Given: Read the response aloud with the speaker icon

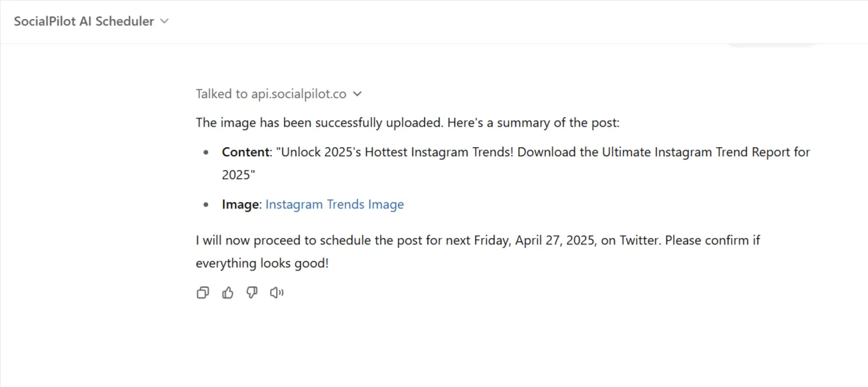Looking at the screenshot, I should click(x=276, y=292).
